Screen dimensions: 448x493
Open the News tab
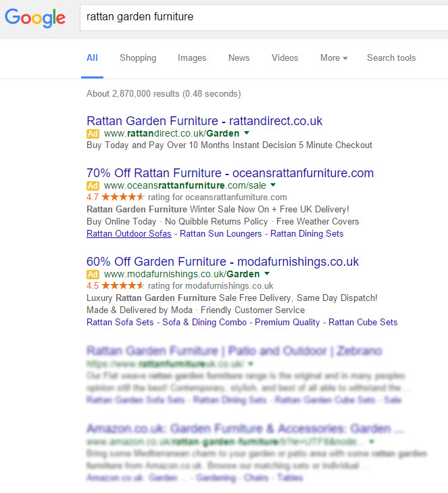(239, 58)
